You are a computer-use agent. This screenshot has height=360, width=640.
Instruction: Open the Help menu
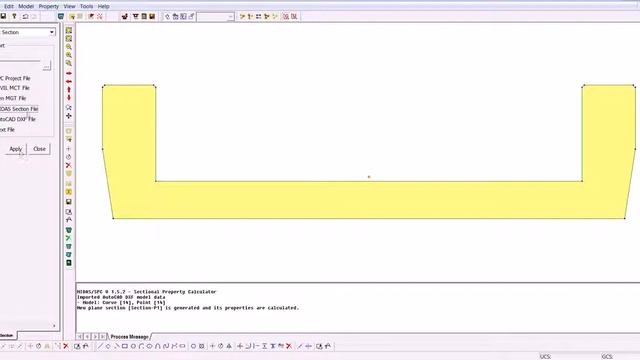coord(103,6)
